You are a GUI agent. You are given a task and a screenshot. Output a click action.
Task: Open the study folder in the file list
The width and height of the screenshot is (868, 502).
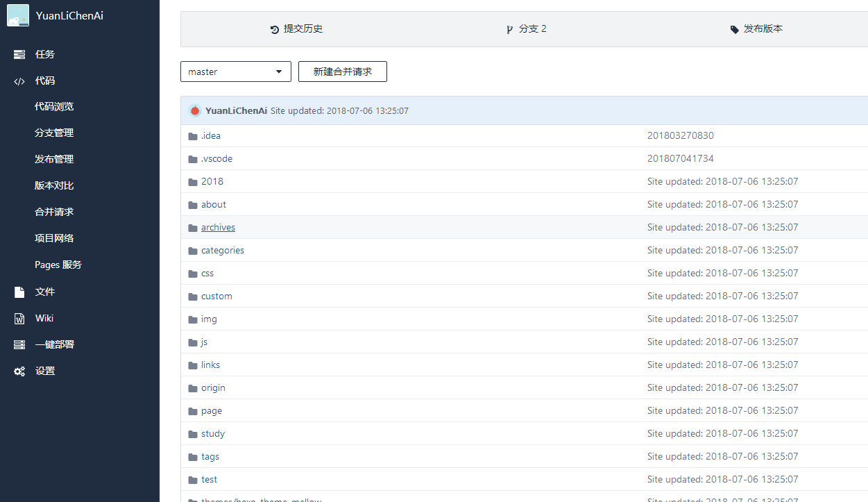pos(213,433)
